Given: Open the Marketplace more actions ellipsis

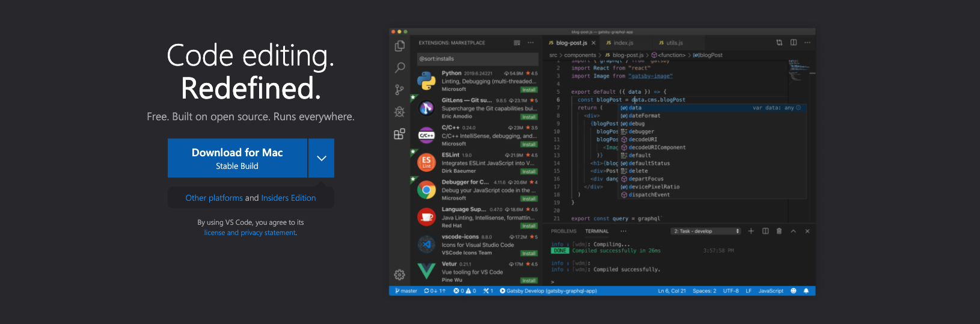Looking at the screenshot, I should [531, 43].
